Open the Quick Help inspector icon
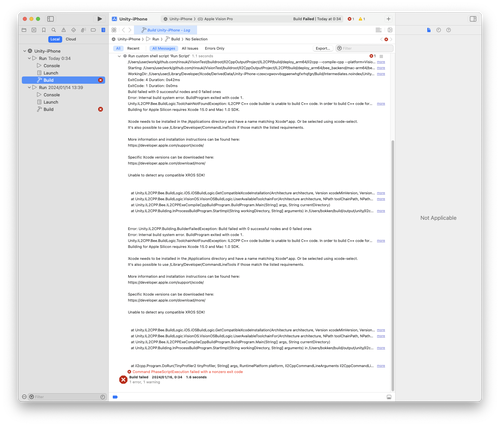Viewport: 500px width, 426px height. point(448,30)
